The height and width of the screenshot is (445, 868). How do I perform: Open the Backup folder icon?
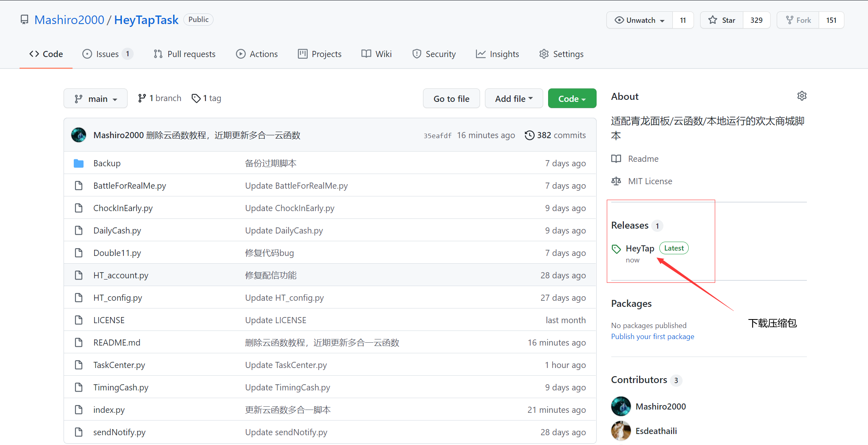click(79, 163)
